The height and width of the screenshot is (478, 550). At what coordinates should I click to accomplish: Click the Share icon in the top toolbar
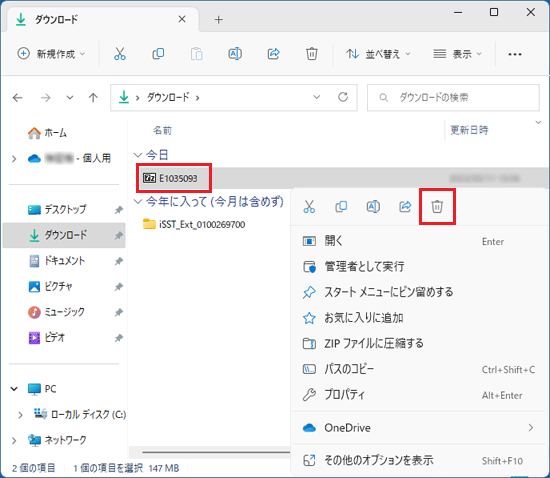click(x=273, y=54)
